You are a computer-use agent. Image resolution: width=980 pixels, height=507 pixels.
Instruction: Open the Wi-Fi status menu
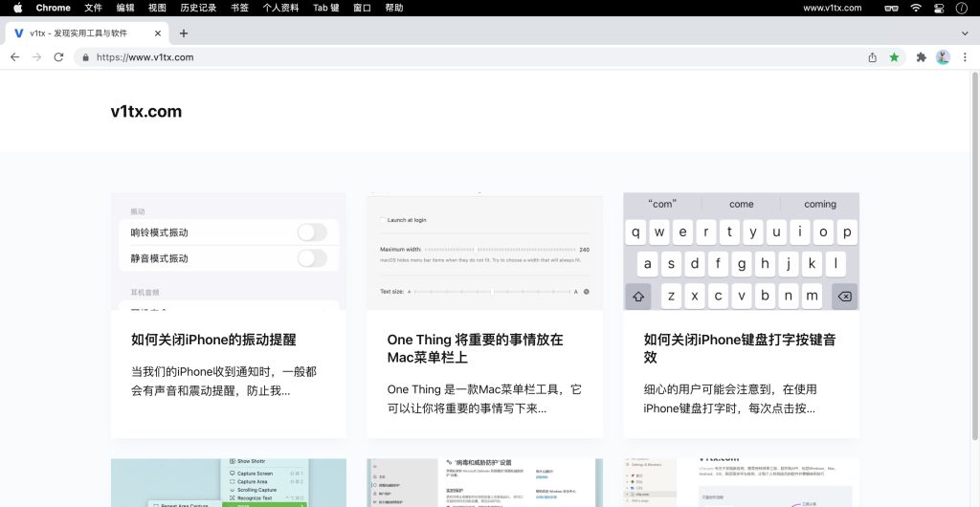pyautogui.click(x=916, y=8)
